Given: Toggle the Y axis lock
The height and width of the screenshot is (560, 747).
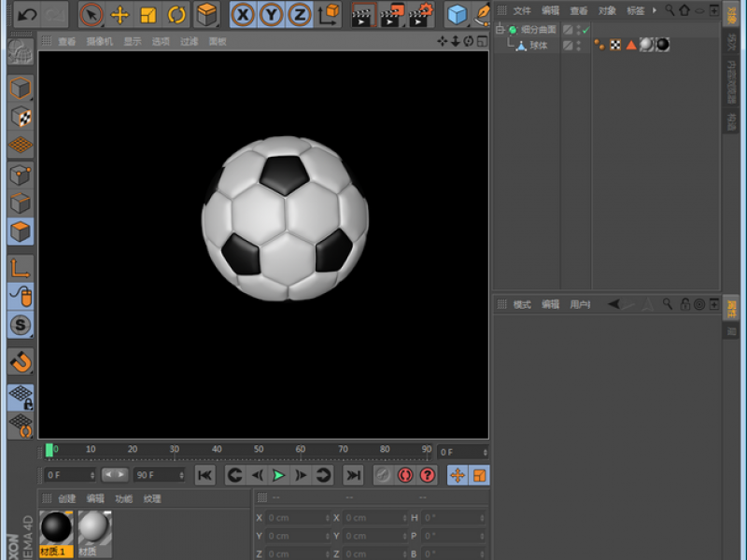Looking at the screenshot, I should [271, 14].
